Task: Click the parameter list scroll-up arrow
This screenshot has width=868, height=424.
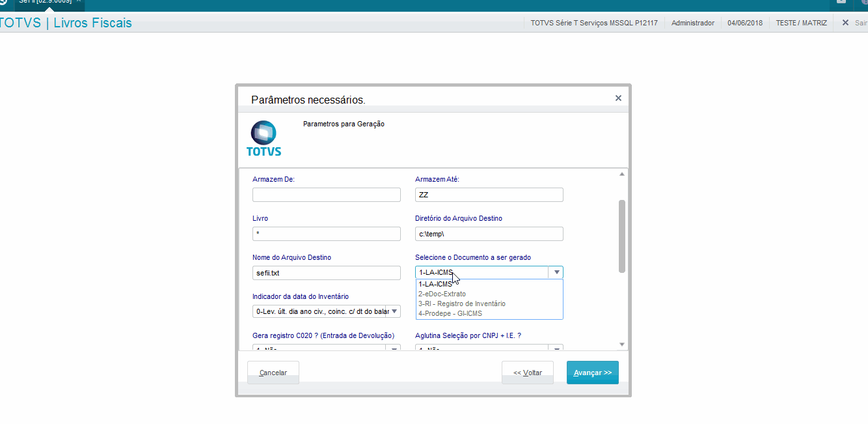Action: [x=622, y=174]
